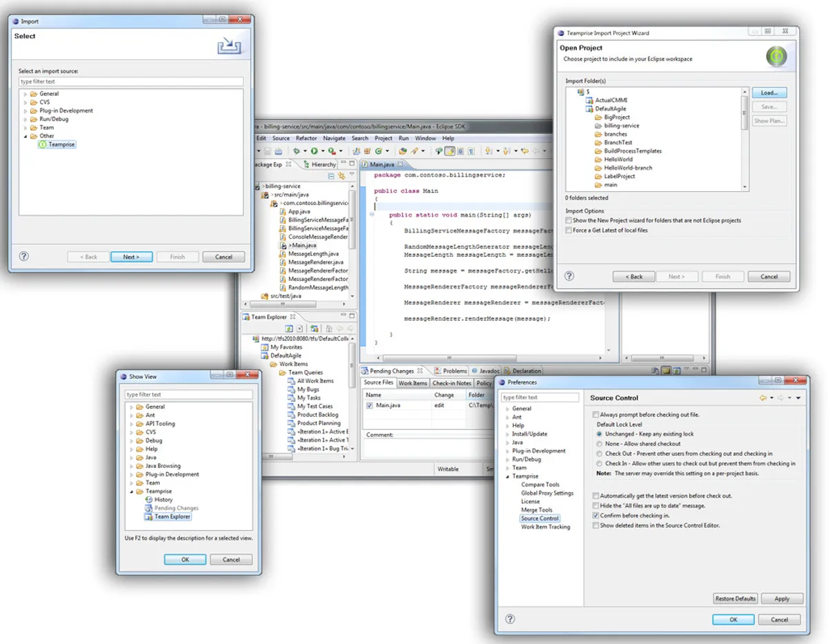Viewport: 828px width, 644px height.
Task: Uncheck Confirm before checking in
Action: coord(596,515)
